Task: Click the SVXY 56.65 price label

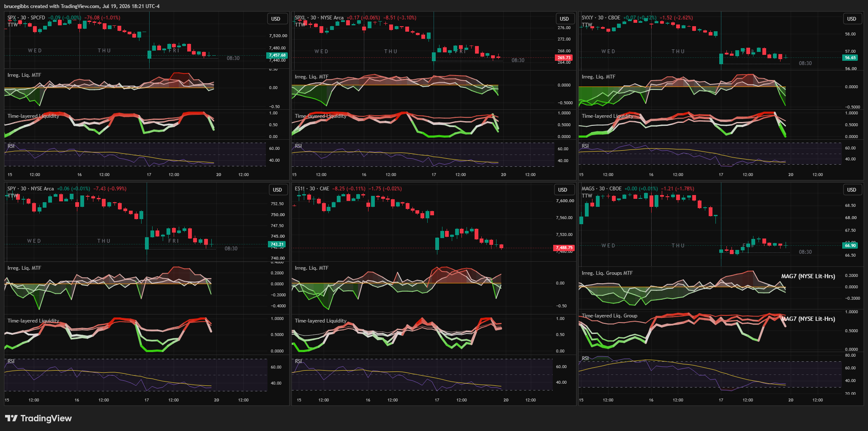Action: (x=850, y=58)
